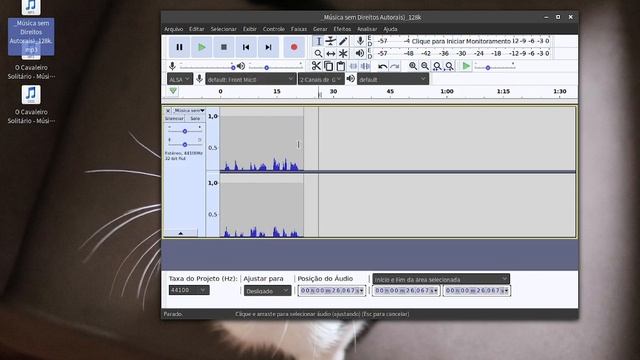Redo the last undone action

(394, 66)
